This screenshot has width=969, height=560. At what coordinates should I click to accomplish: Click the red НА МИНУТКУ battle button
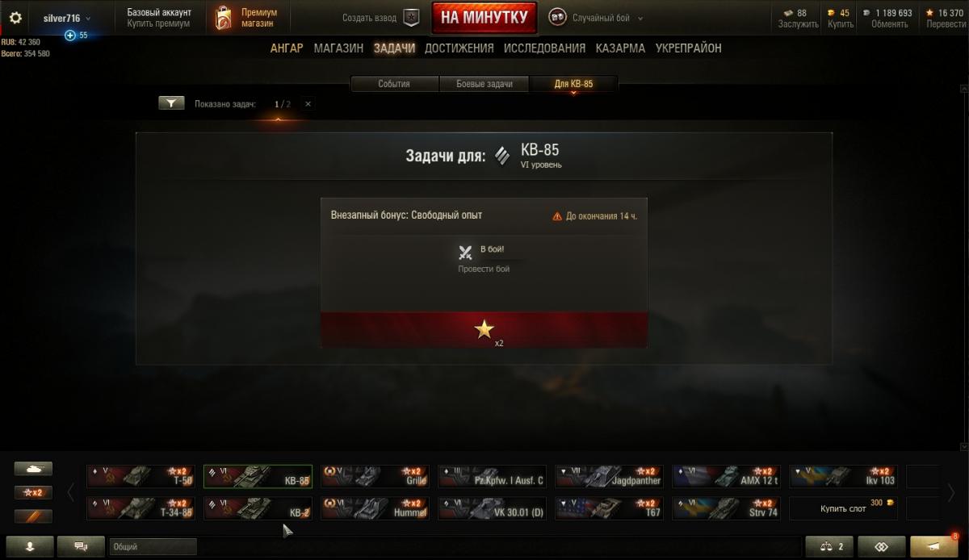click(484, 17)
